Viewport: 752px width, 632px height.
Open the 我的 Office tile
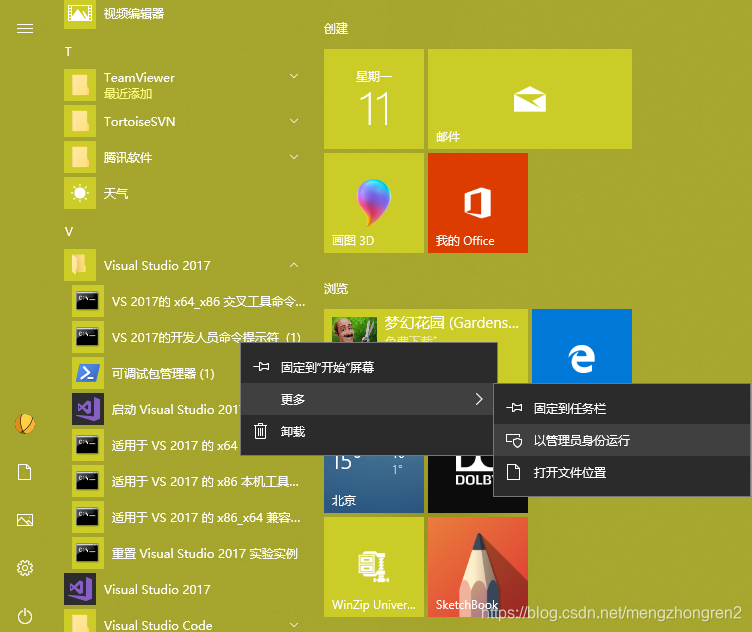478,203
